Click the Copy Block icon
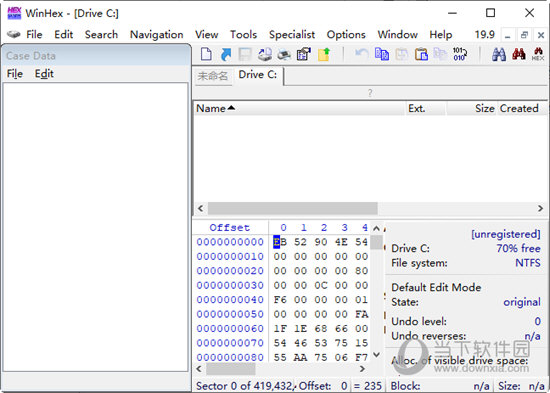The height and width of the screenshot is (393, 550). point(382,54)
